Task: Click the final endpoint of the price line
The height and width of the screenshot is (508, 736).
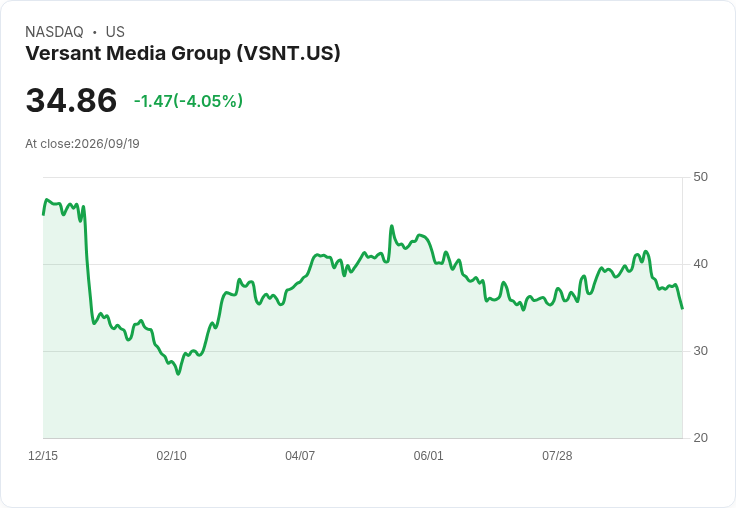Action: point(682,308)
